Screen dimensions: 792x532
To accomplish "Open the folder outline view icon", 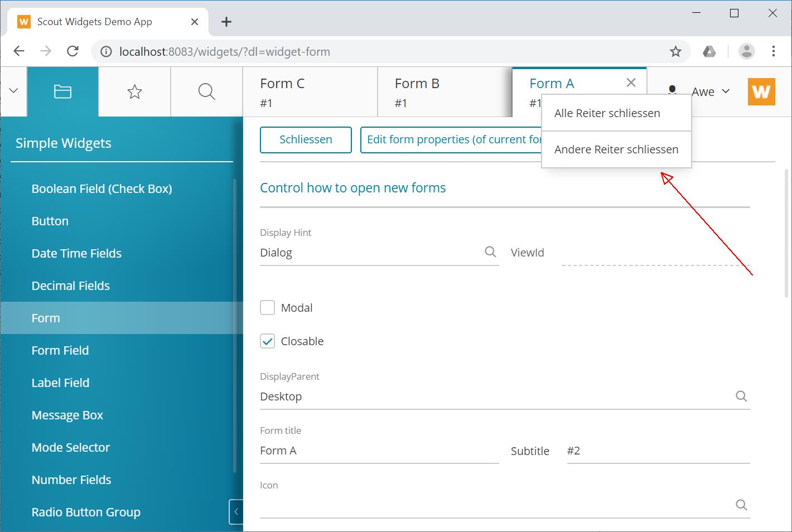I will coord(62,91).
